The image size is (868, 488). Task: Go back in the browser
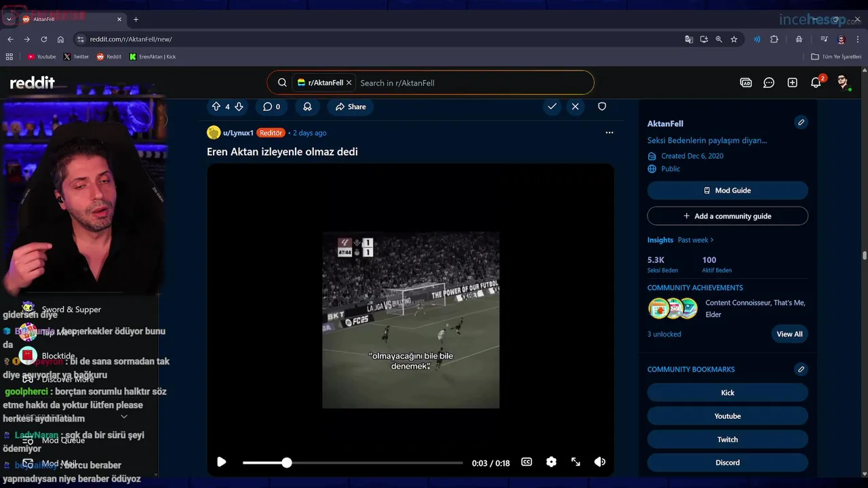click(10, 39)
